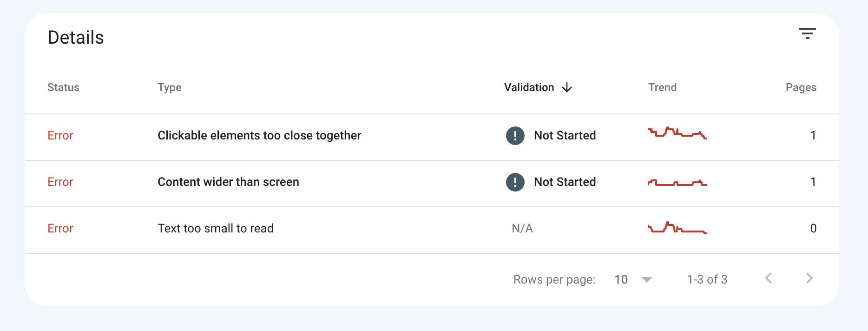Expand the rows per page dropdown arrow
The height and width of the screenshot is (331, 868).
pyautogui.click(x=646, y=279)
